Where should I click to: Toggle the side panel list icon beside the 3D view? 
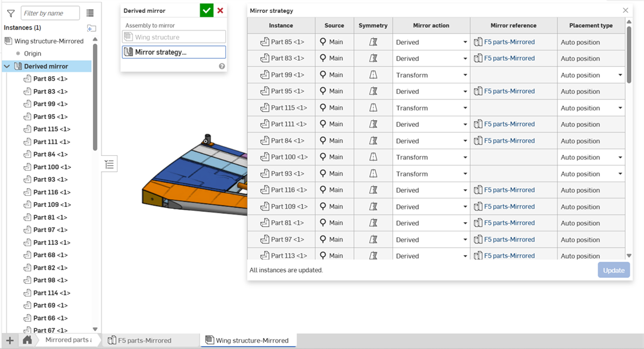109,165
